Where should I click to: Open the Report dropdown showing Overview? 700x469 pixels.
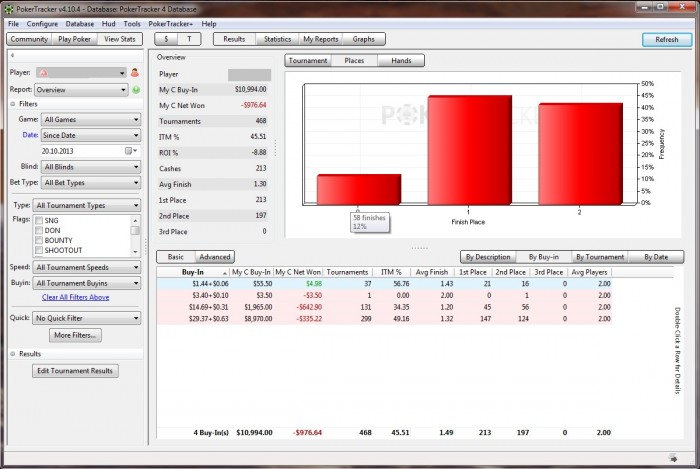click(x=81, y=90)
